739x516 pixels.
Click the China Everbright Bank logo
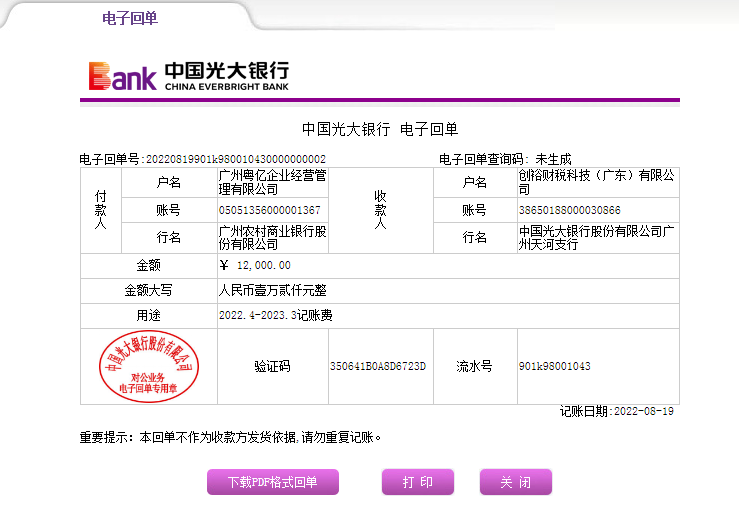189,76
